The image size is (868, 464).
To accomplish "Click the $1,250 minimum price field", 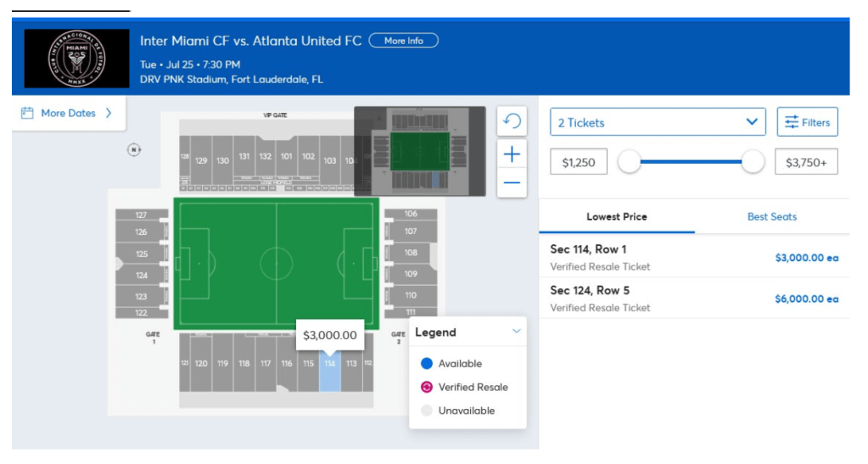I will tap(579, 162).
